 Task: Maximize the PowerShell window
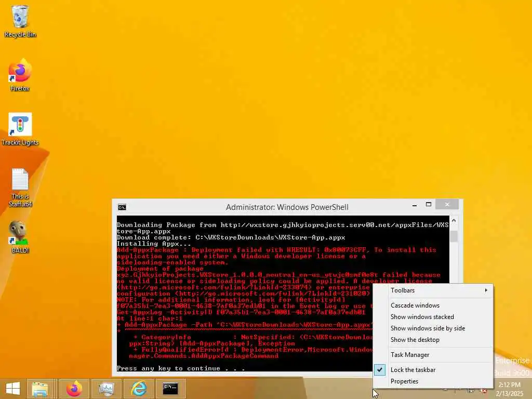(429, 205)
